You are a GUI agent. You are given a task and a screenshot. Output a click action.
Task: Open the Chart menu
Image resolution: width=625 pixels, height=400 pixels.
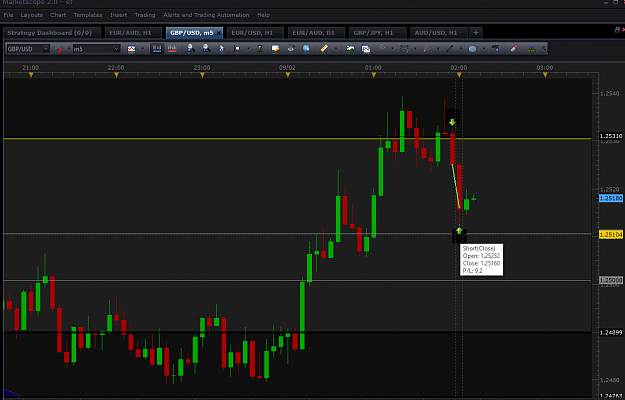click(x=58, y=15)
